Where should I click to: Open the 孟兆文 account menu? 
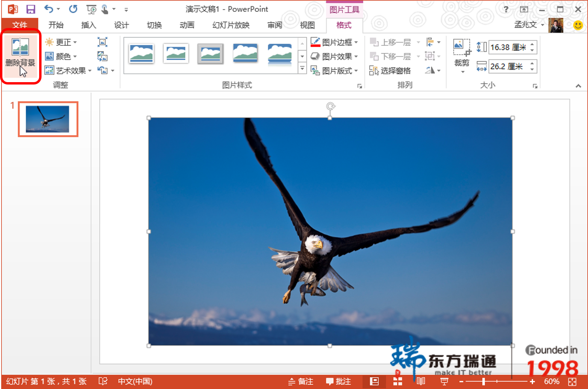click(529, 24)
